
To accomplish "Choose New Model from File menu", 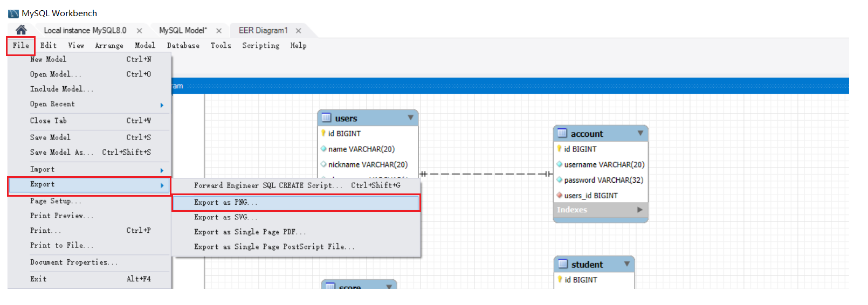I will click(90, 59).
